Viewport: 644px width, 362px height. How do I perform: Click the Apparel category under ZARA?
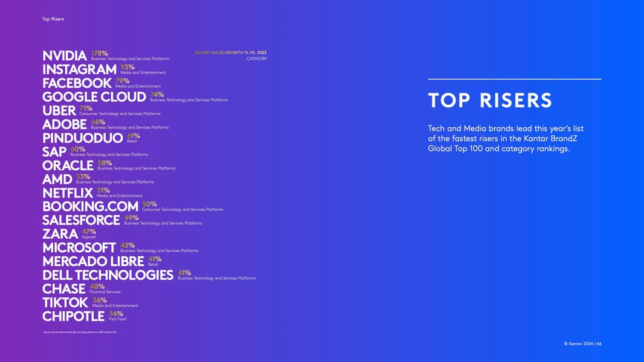click(x=89, y=237)
